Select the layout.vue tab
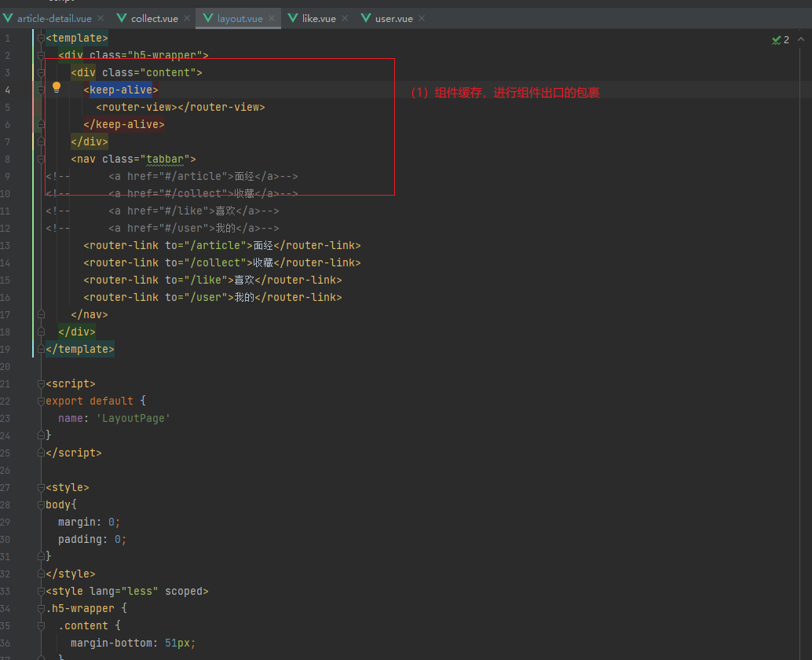 240,19
